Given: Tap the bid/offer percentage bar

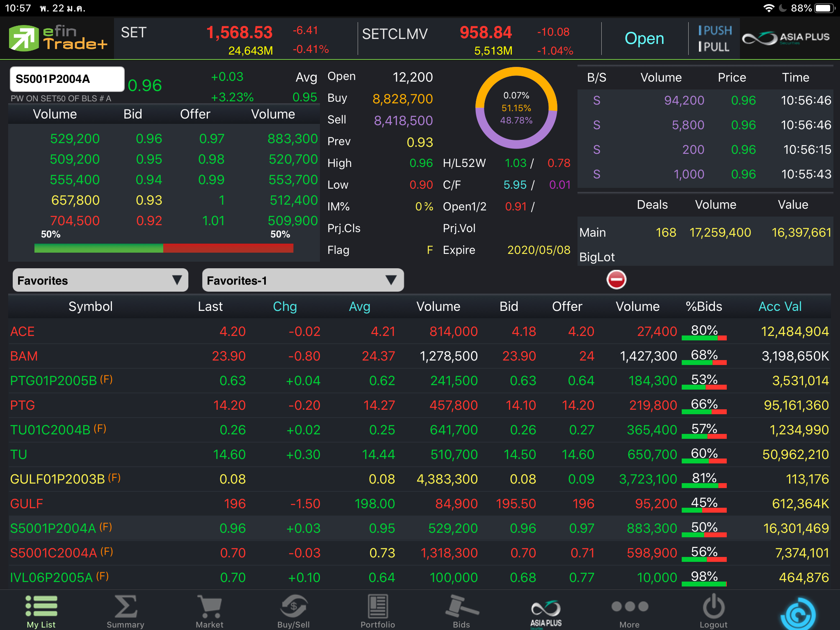Looking at the screenshot, I should [164, 248].
